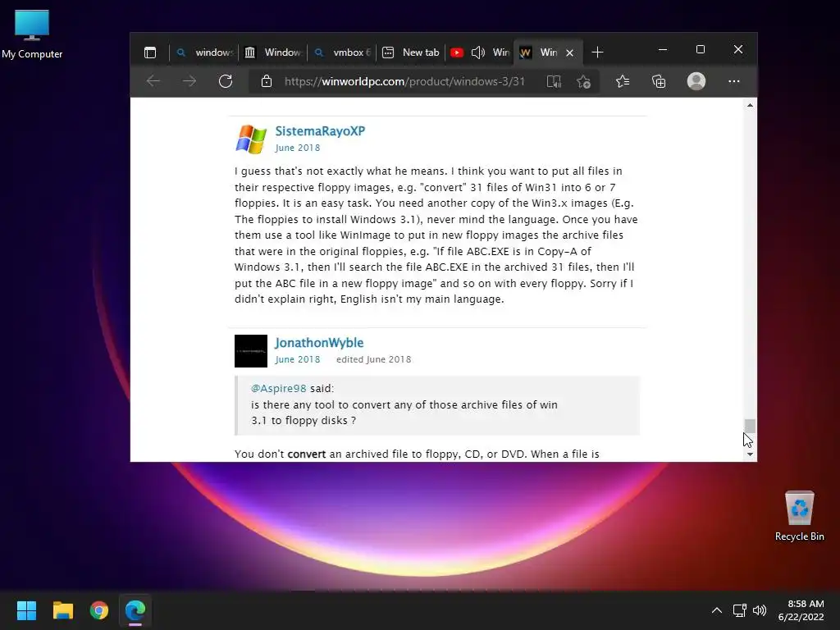Enable read aloud in address bar
Screen dimensions: 840x630
(x=554, y=81)
